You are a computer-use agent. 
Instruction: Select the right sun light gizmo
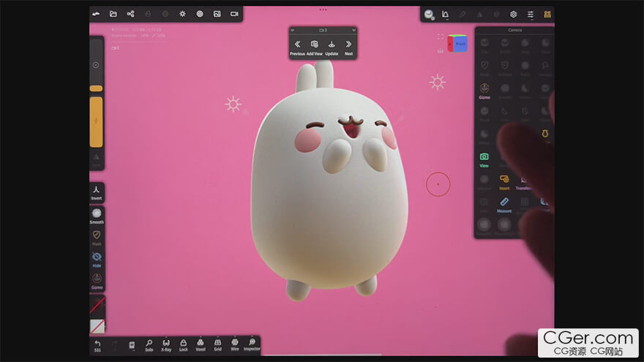(438, 82)
